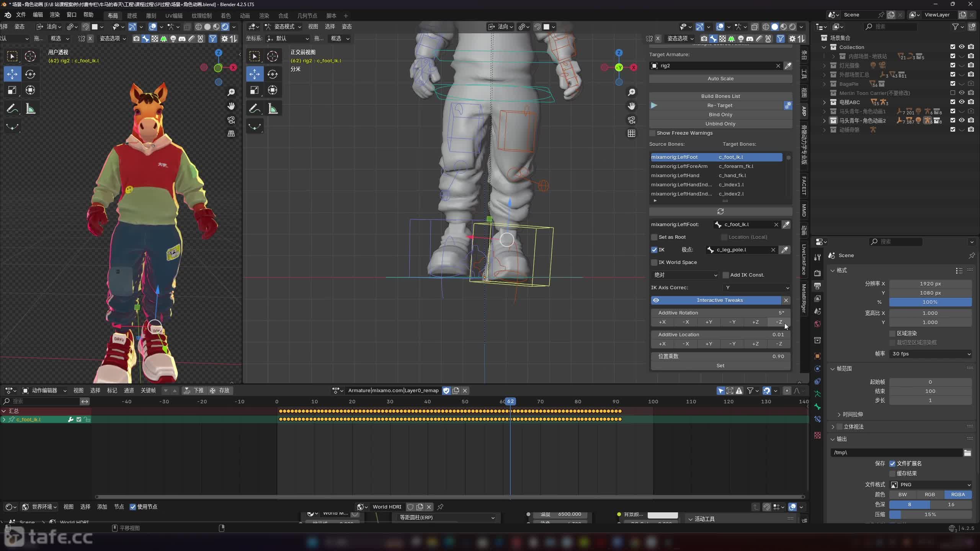Click the 压缩 15% compression slider
The height and width of the screenshot is (551, 980).
(x=930, y=515)
